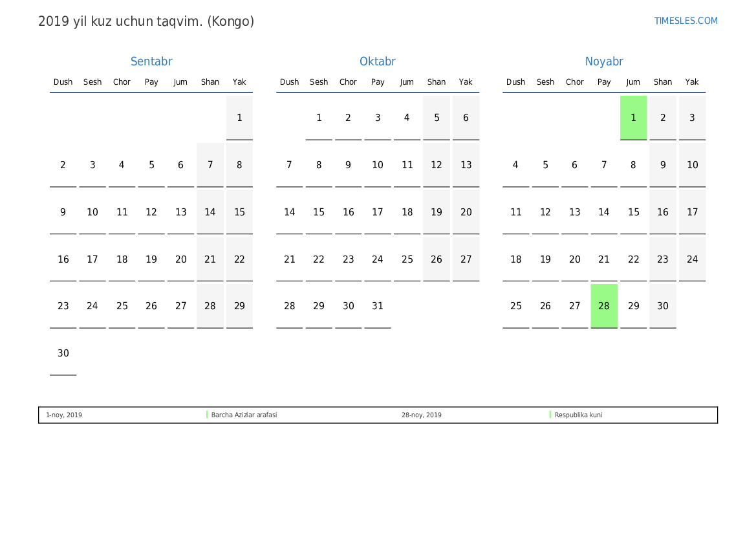Click the Yak header under Noyabr
Screen dimensions: 756x535
pos(692,82)
